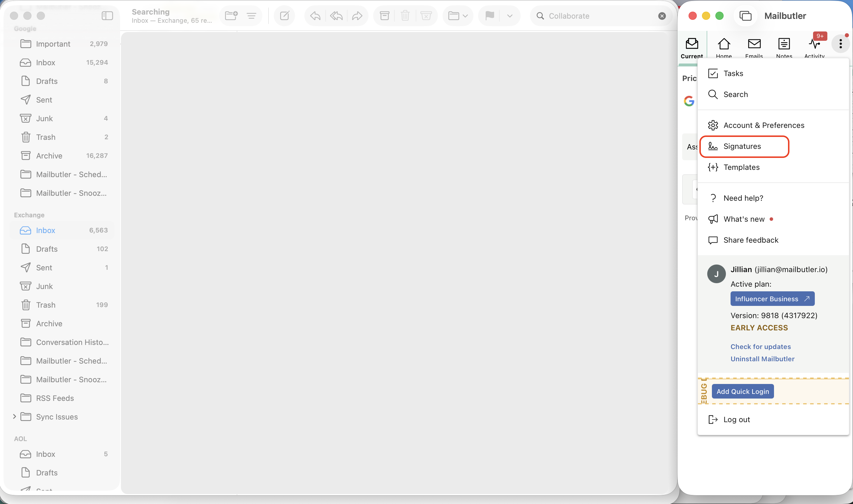Viewport: 853px width, 504px height.
Task: Toggle the Mail sidebar panel icon
Action: pos(107,16)
